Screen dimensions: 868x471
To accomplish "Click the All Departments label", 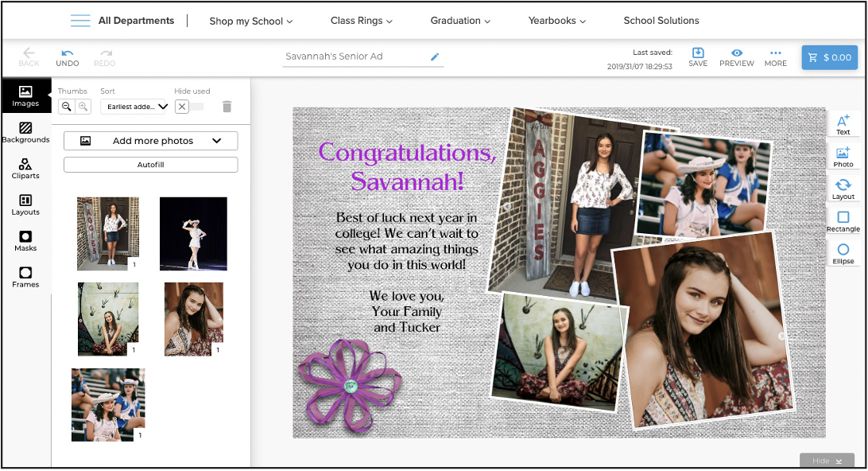I will tap(136, 21).
